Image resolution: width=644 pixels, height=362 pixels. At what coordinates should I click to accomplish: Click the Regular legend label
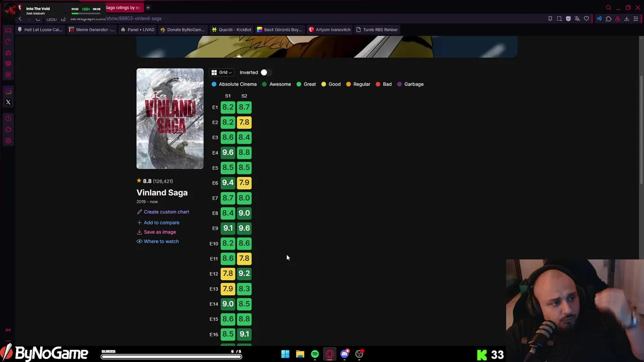(362, 84)
